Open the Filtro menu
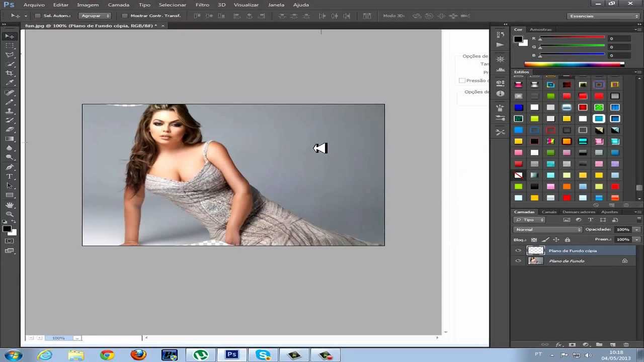 [202, 5]
